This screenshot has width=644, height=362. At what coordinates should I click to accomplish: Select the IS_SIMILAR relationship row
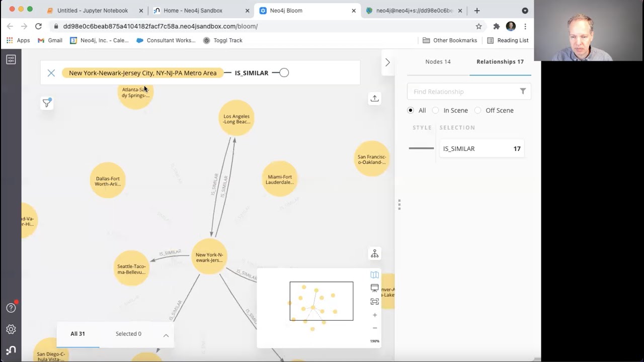481,148
